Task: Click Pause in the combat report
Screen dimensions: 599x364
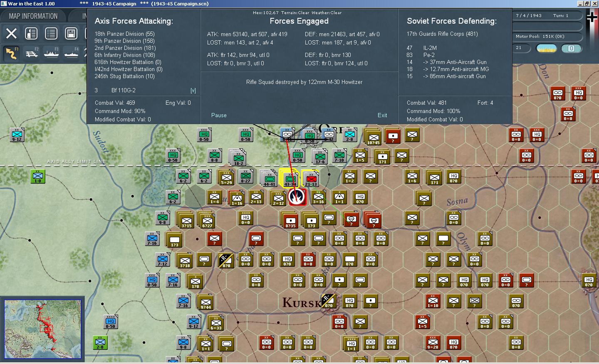Action: pyautogui.click(x=219, y=115)
